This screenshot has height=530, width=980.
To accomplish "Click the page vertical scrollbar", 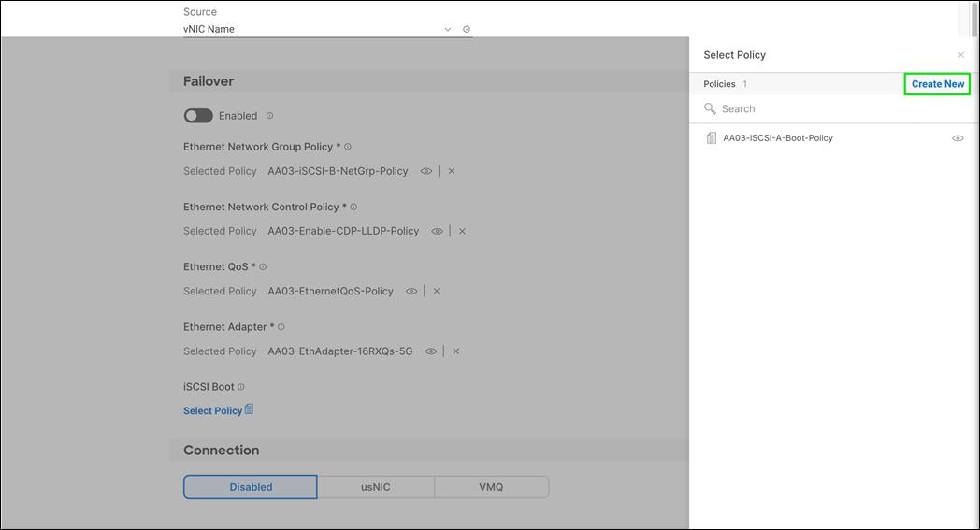I will point(974,19).
